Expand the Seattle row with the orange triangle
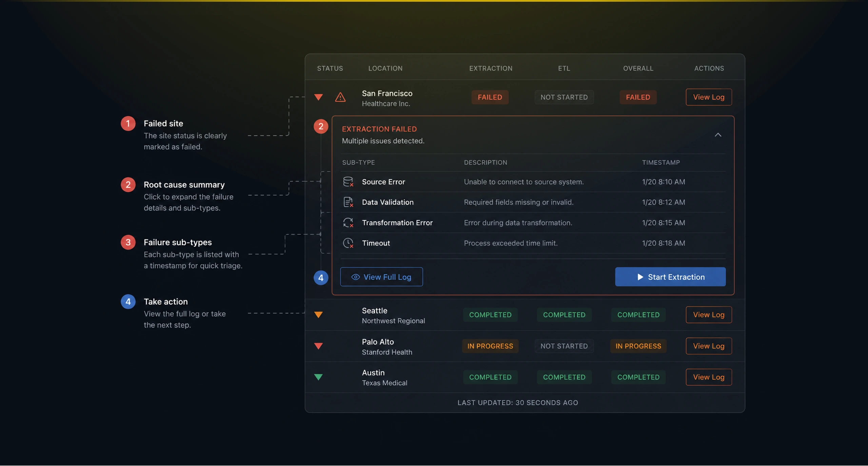 click(x=318, y=315)
